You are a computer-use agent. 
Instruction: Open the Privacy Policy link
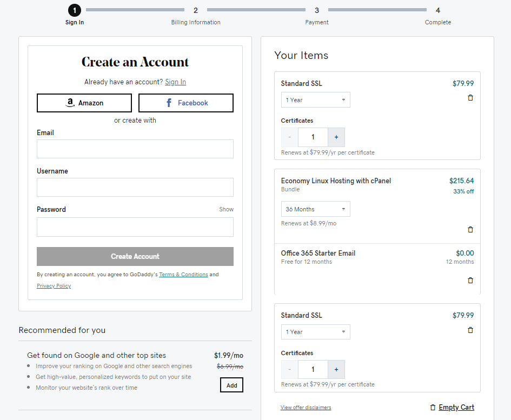point(54,286)
